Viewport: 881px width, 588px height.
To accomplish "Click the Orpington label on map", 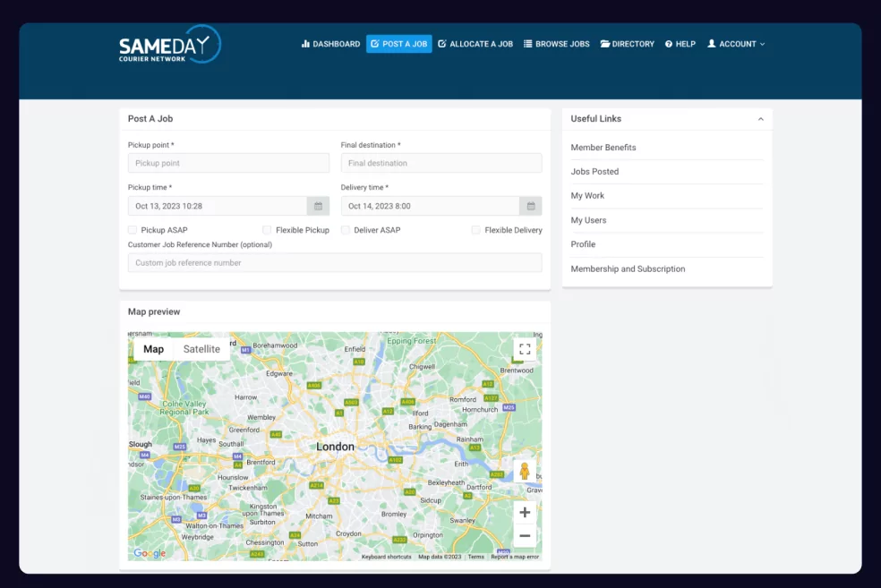I will pyautogui.click(x=428, y=535).
